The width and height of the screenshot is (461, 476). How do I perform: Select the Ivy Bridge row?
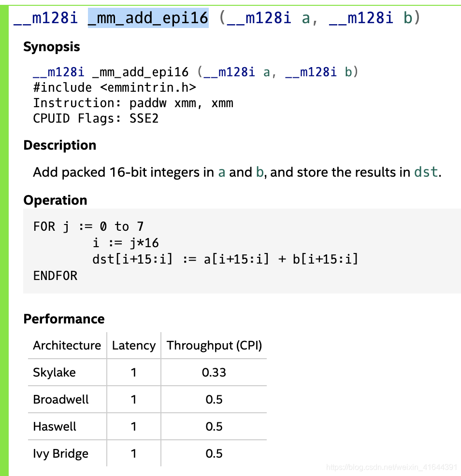tap(147, 453)
